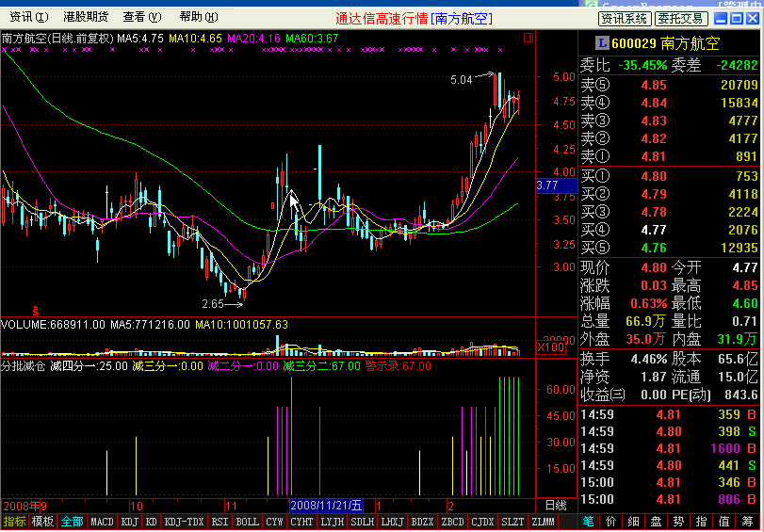Image resolution: width=764 pixels, height=532 pixels.
Task: Select the 盘 tab
Action: 657,522
